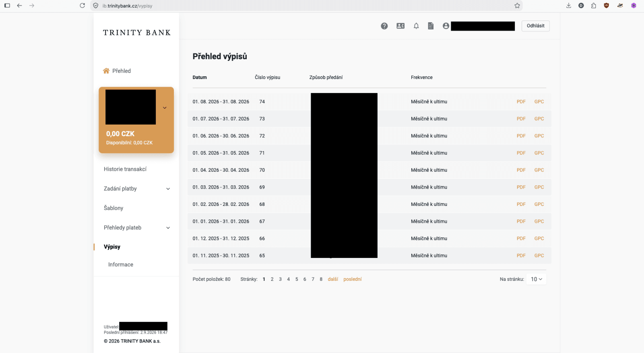The width and height of the screenshot is (644, 353).
Task: Sort by the Datum column header
Action: [200, 77]
